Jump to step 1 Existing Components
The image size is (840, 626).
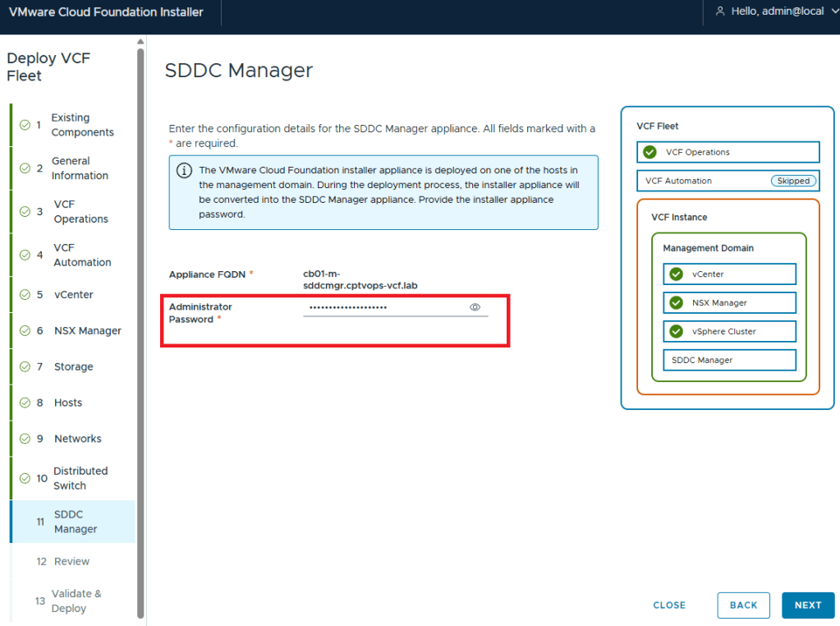(x=81, y=125)
